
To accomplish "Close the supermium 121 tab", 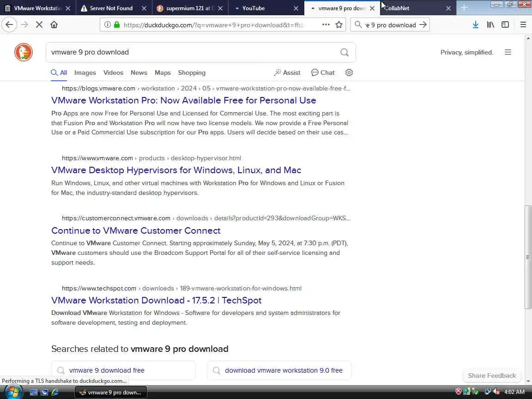I will click(220, 8).
